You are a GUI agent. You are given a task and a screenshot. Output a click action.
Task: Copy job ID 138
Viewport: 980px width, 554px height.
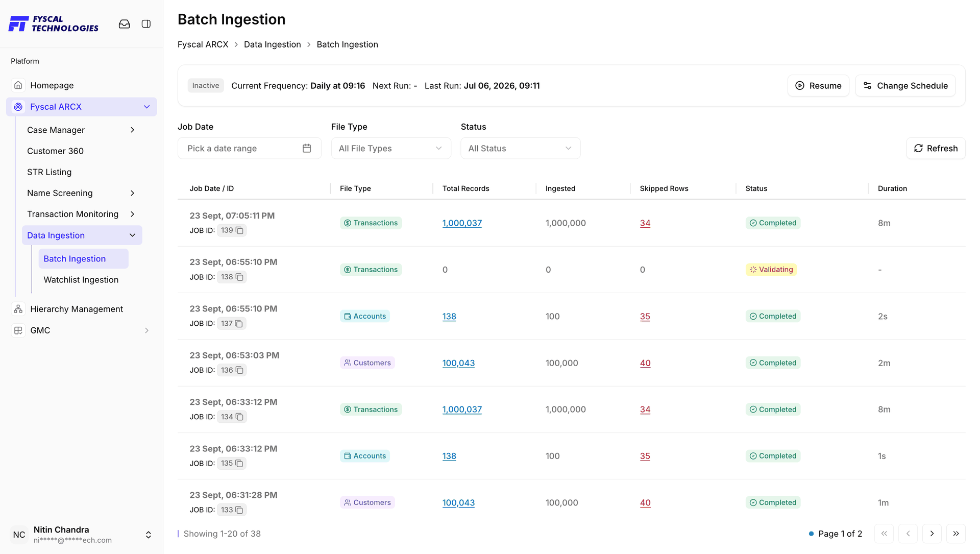[x=239, y=277]
